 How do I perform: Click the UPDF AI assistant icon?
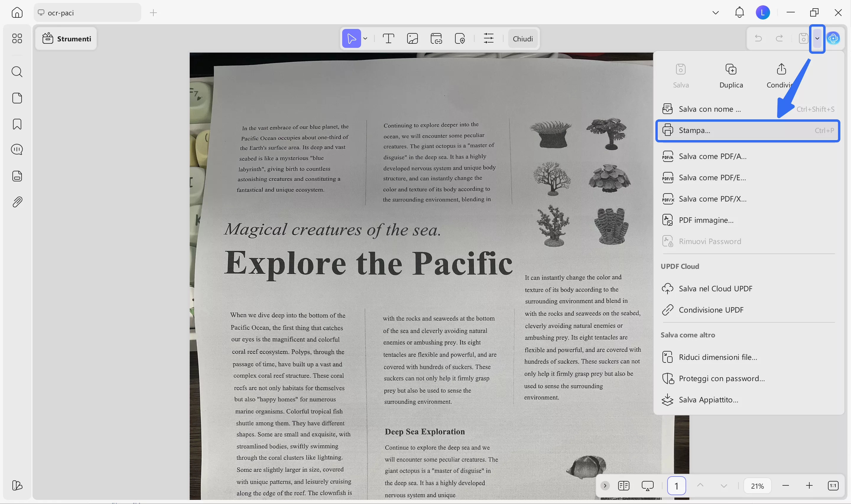833,38
